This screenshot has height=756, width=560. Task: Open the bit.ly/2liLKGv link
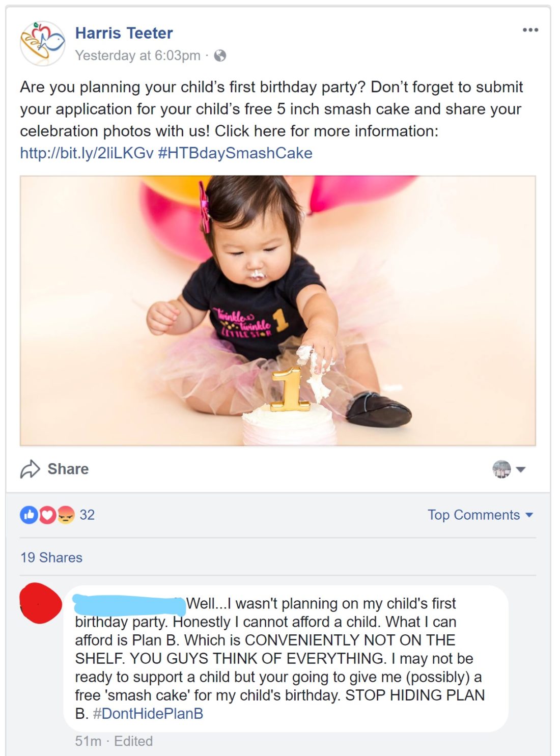[87, 153]
